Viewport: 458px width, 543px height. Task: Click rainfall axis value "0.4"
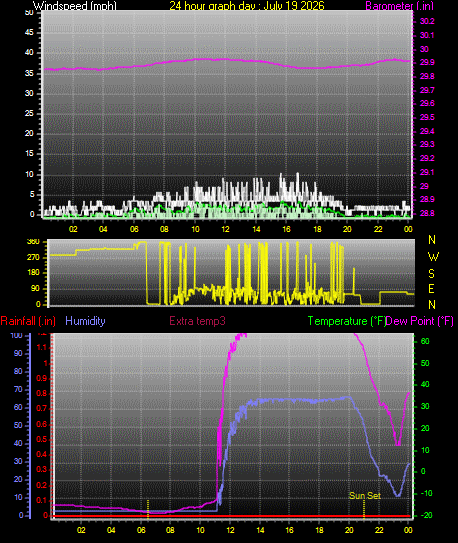point(42,454)
